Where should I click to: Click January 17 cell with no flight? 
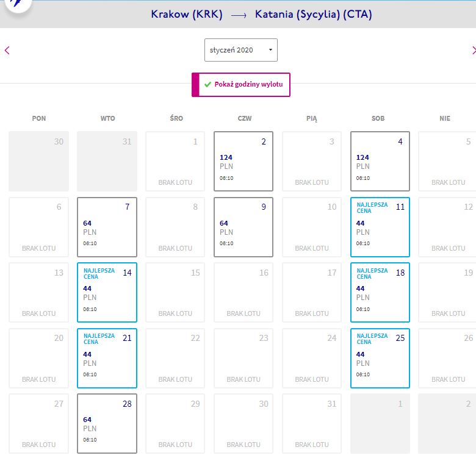(312, 292)
